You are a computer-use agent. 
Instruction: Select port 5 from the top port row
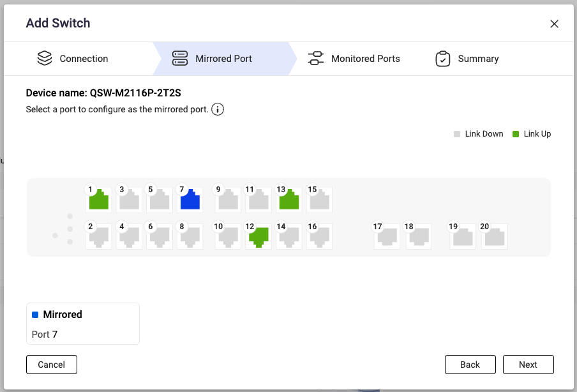(160, 199)
